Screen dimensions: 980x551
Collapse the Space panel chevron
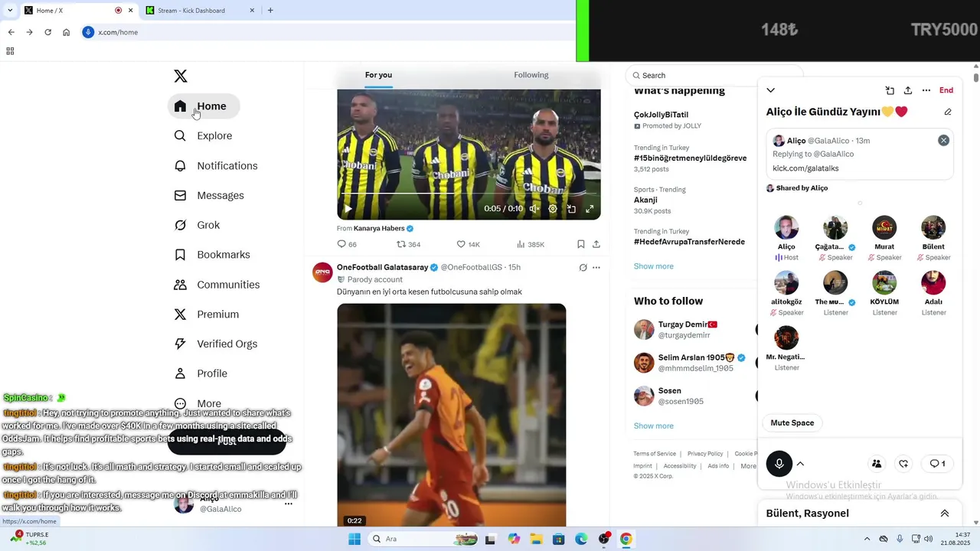point(771,90)
